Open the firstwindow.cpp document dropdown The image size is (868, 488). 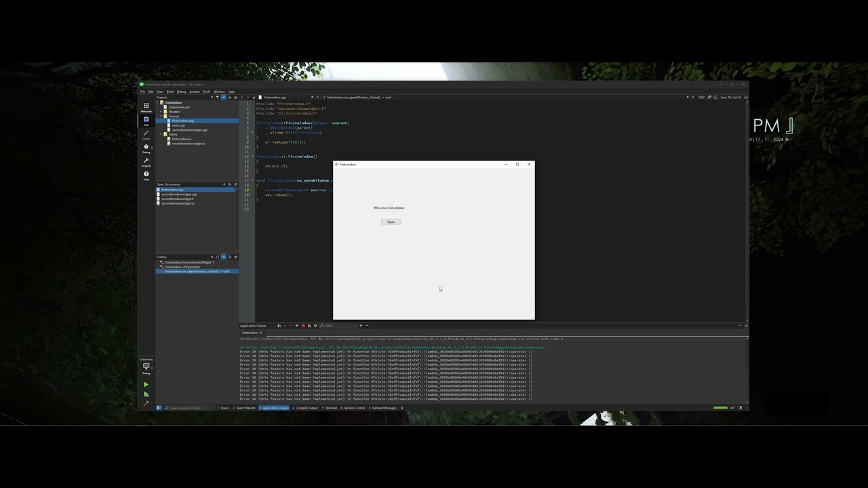tap(285, 97)
